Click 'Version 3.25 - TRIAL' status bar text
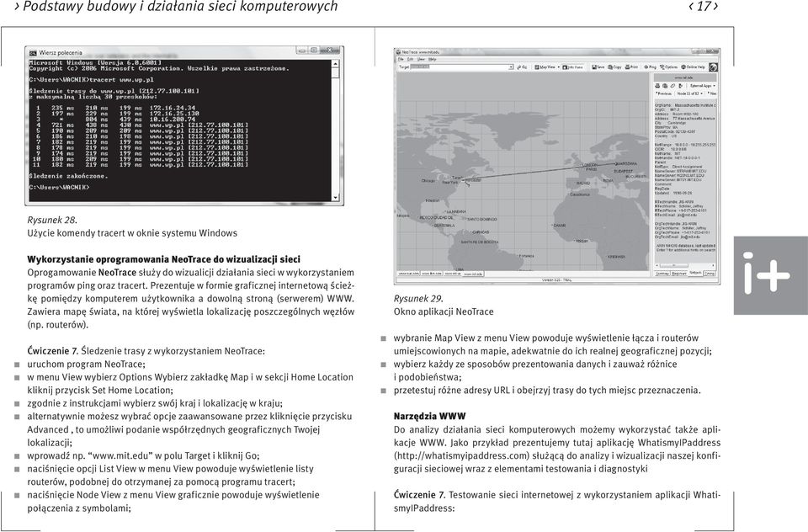The image size is (808, 532). pos(557,280)
